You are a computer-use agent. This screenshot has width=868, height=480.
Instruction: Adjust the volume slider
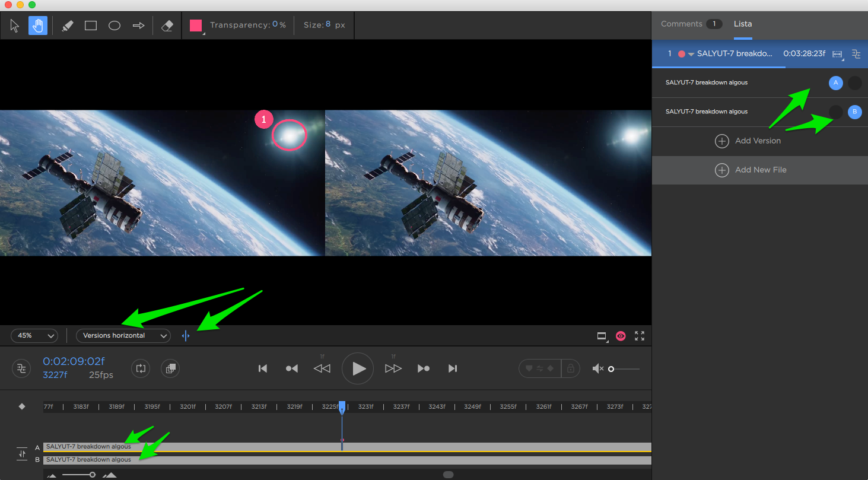click(x=624, y=369)
